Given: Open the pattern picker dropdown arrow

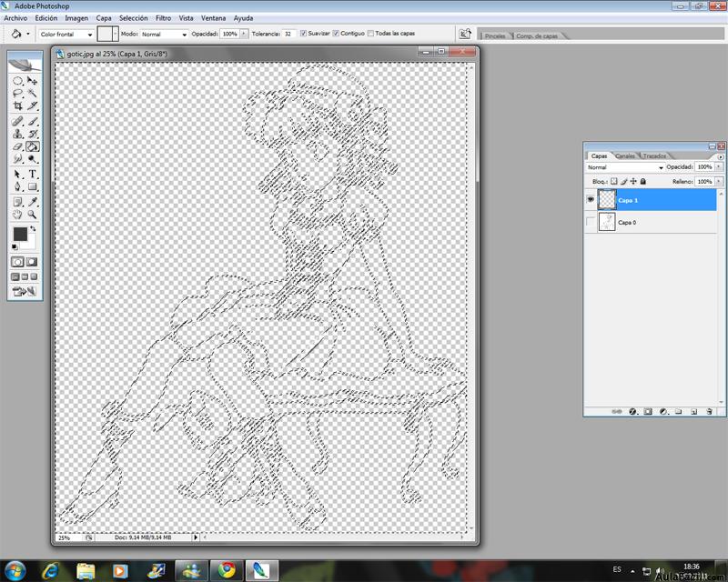Looking at the screenshot, I should tap(116, 34).
